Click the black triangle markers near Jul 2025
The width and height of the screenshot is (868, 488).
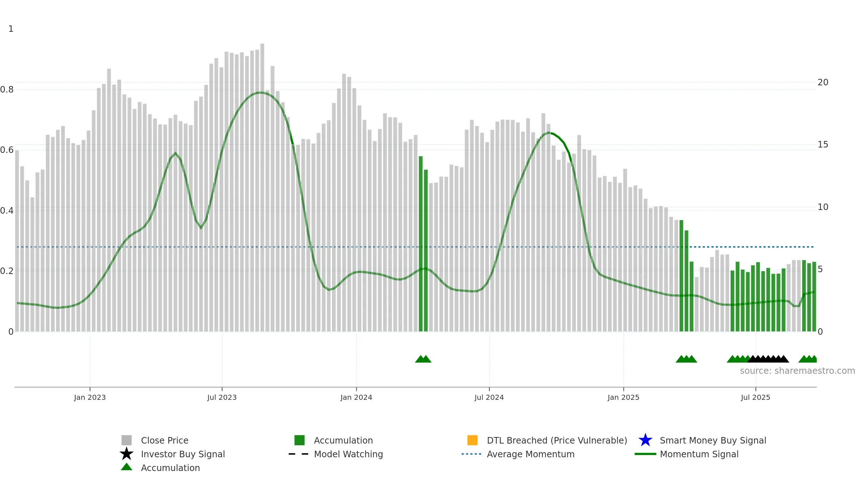click(768, 359)
